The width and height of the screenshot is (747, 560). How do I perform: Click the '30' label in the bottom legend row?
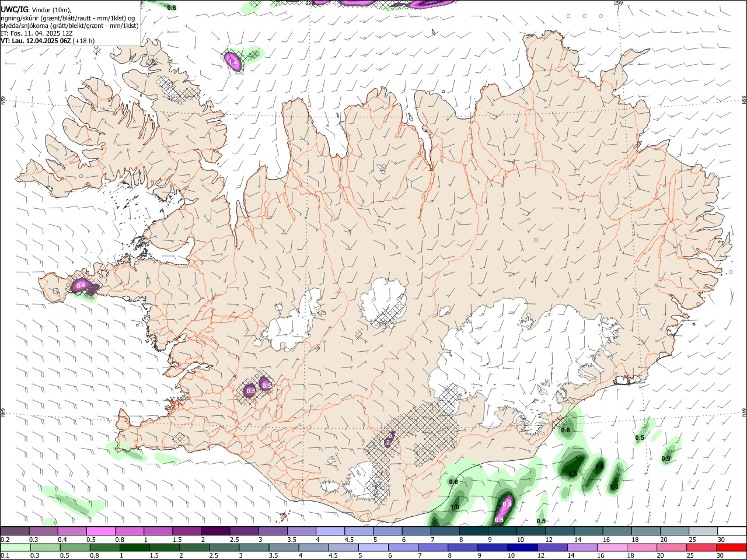click(x=721, y=556)
